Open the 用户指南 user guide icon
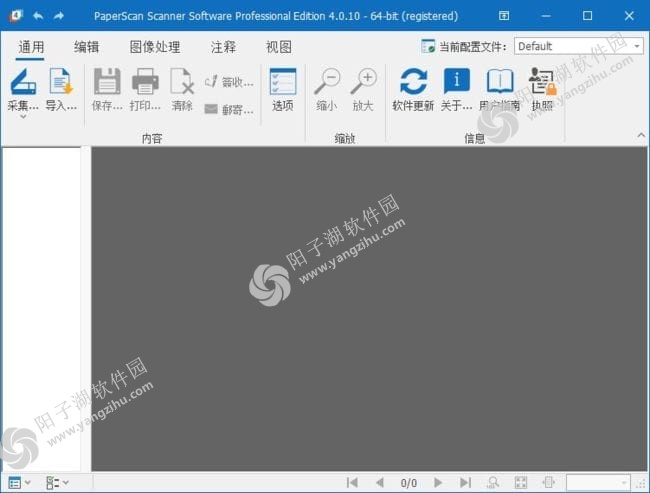Viewport: 650px width, 493px height. 500,82
